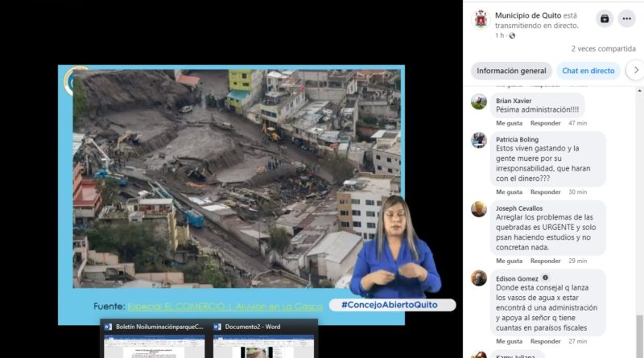
Task: Open Joseph Cevallos's profile name
Action: 518,208
